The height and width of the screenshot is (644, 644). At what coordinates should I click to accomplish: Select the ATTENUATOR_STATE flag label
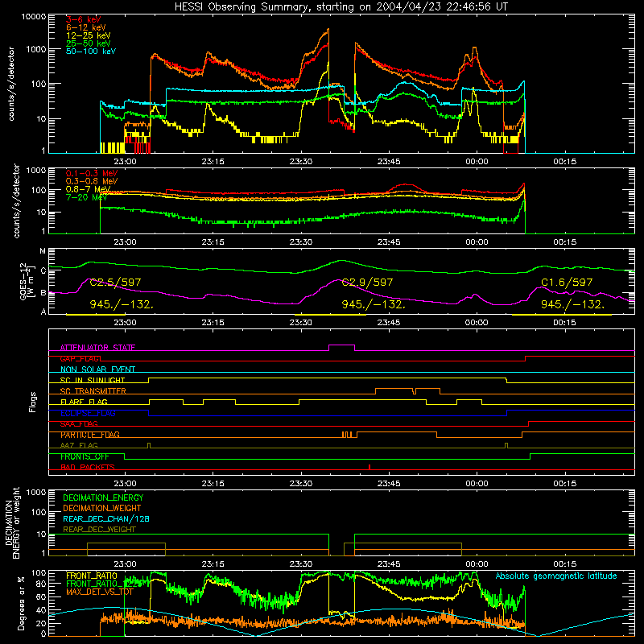(97, 348)
